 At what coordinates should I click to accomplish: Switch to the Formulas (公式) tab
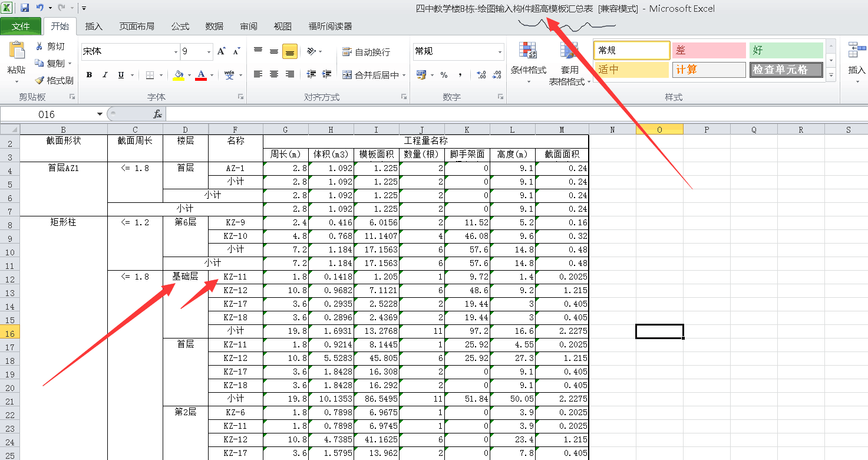180,27
